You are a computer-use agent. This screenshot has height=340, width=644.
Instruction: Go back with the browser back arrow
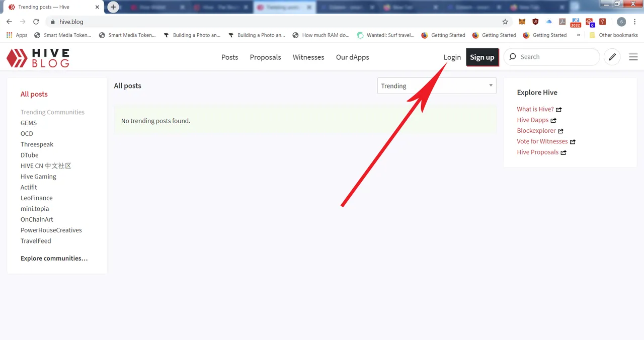tap(9, 22)
